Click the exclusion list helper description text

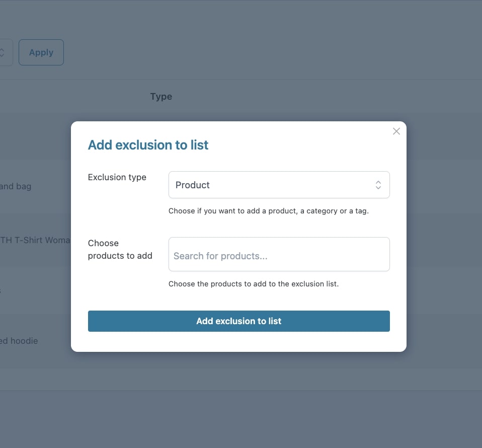tap(254, 284)
